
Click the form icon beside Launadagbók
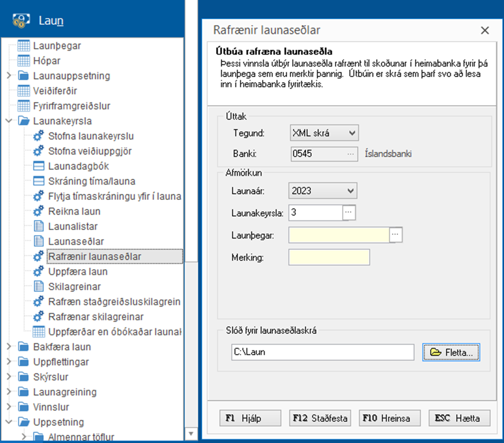pos(39,166)
